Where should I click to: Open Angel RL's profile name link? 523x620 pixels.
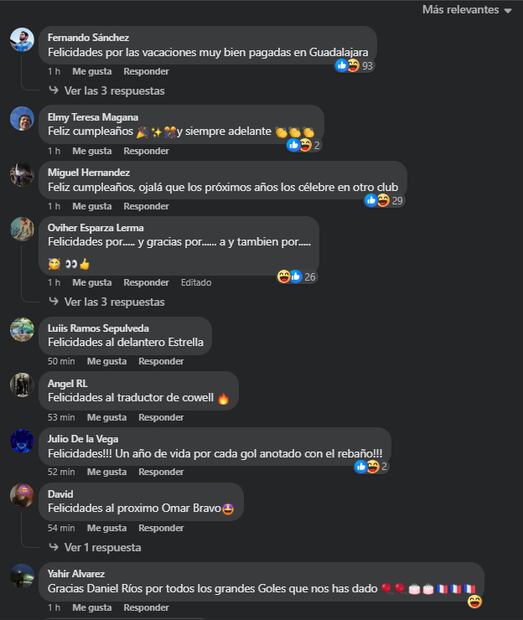click(68, 384)
